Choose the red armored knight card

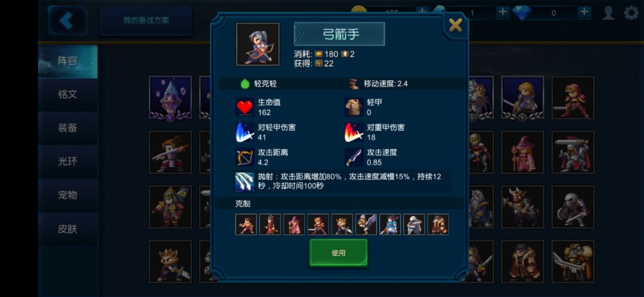572,98
